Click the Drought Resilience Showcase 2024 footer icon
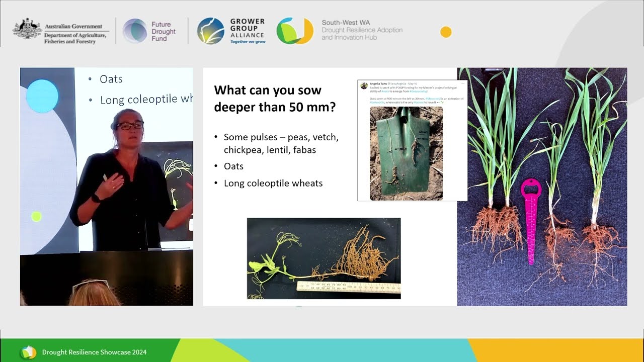644x362 pixels. coord(28,352)
